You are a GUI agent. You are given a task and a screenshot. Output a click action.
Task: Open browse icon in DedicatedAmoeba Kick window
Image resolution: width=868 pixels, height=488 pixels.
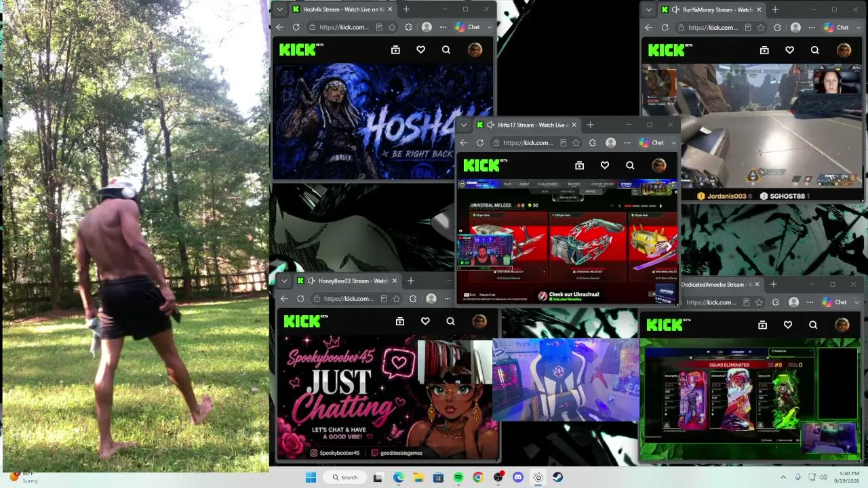762,325
